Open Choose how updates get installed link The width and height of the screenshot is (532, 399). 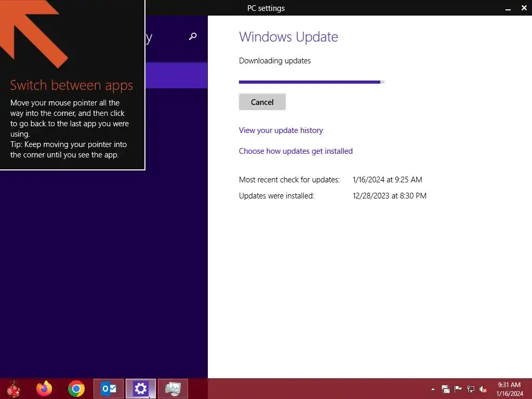click(x=296, y=151)
